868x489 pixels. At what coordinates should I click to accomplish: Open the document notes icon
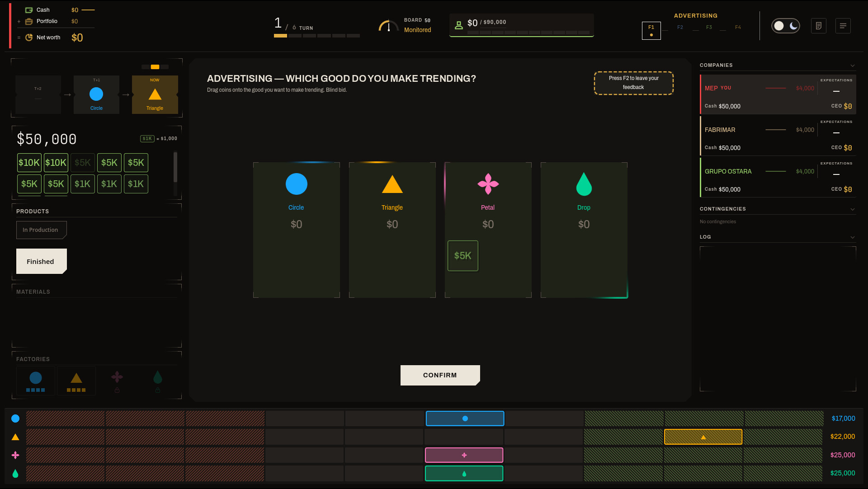(819, 26)
